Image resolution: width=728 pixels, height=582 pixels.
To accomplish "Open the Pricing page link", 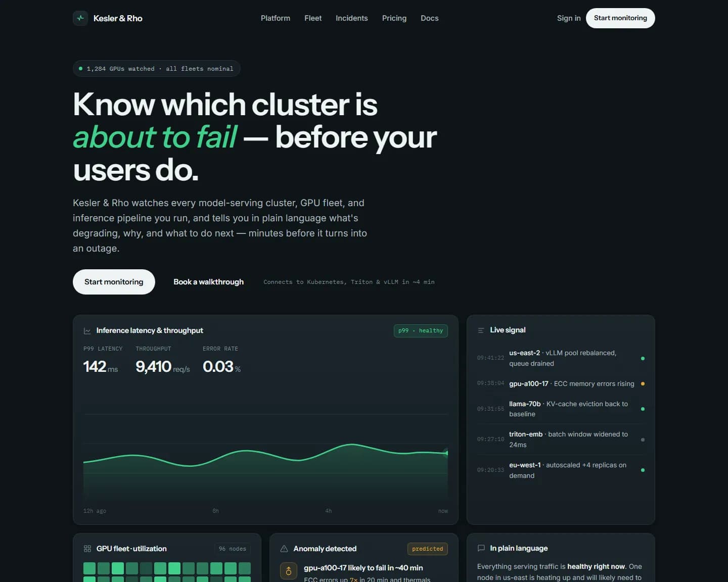I will coord(394,18).
